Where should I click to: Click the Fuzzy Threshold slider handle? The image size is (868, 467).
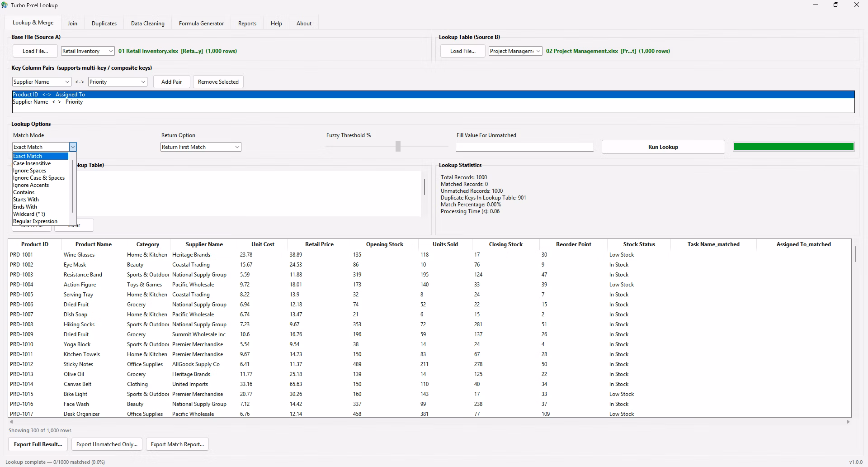(x=398, y=146)
